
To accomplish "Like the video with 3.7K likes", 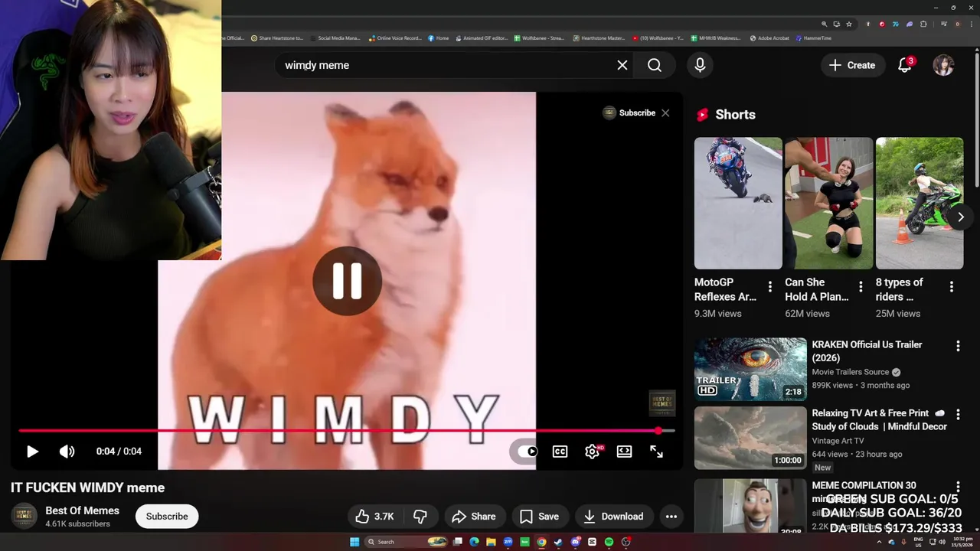I will coord(374,517).
